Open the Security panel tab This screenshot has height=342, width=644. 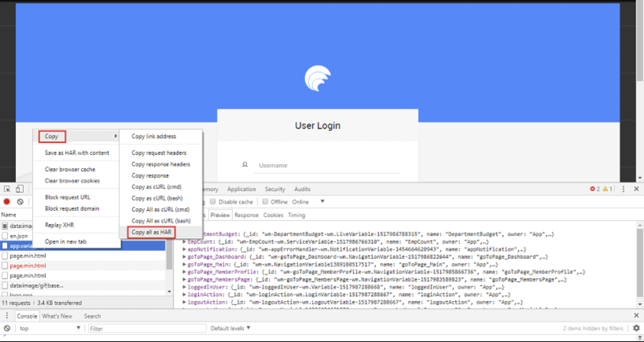click(275, 189)
